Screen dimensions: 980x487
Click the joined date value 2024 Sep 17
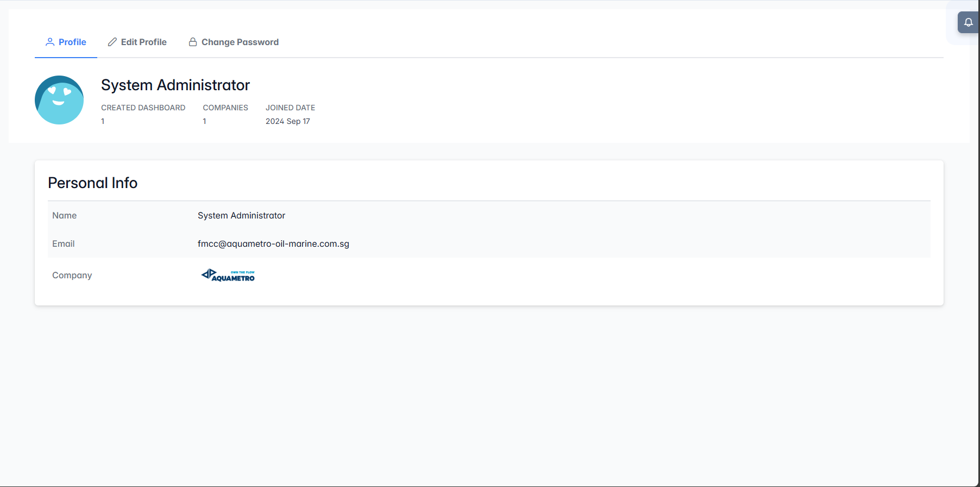pyautogui.click(x=287, y=121)
